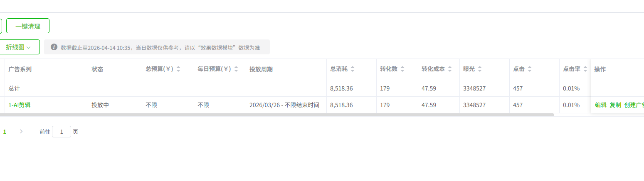This screenshot has height=181, width=644.
Task: Sort table by 点击率 sort icon
Action: (x=585, y=69)
